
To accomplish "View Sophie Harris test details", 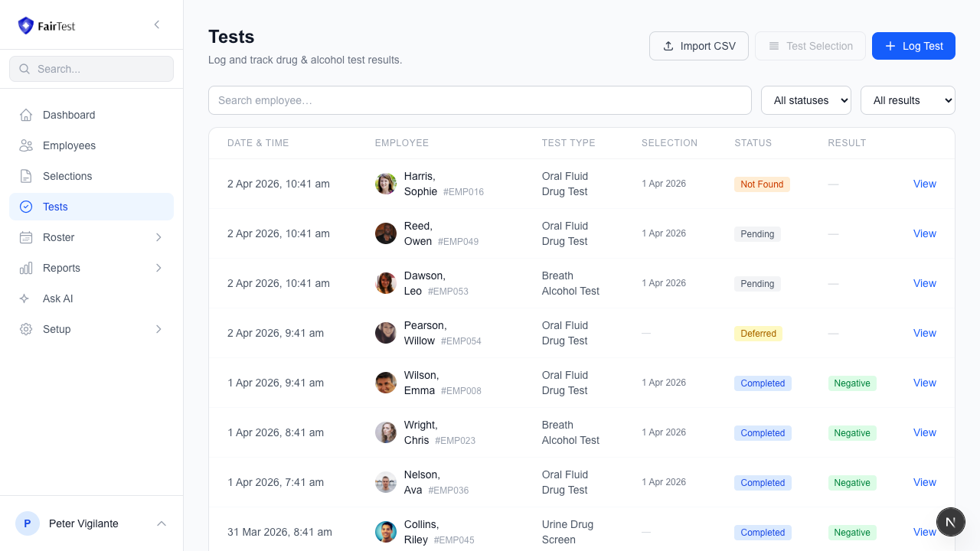I will [x=924, y=184].
